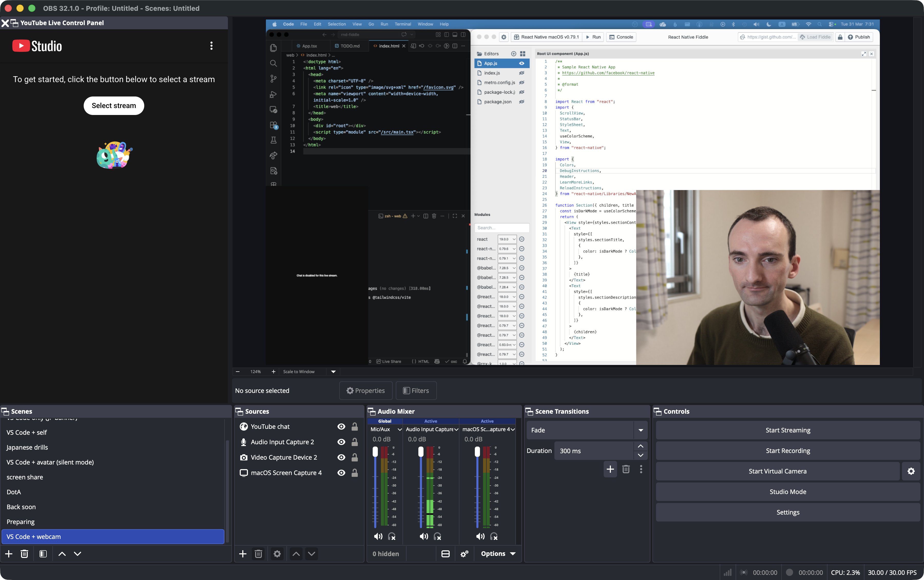Viewport: 924px width, 580px height.
Task: Decrease transition duration with down arrow
Action: 640,455
